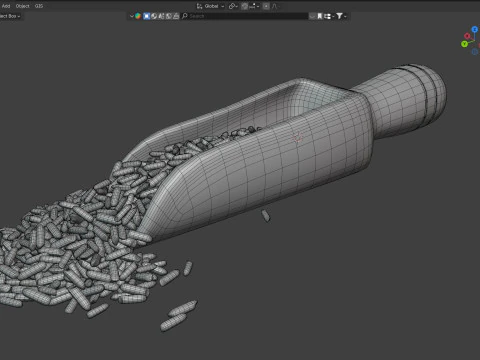Viewport: 480px width, 360px height.
Task: Open the funnel filter dropdown
Action: (341, 16)
